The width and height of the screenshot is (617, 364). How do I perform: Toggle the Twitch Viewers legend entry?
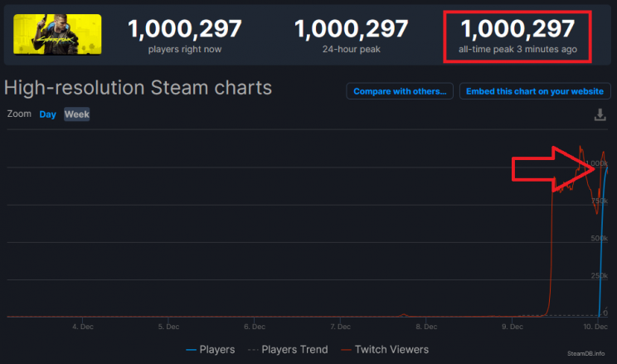tap(386, 350)
